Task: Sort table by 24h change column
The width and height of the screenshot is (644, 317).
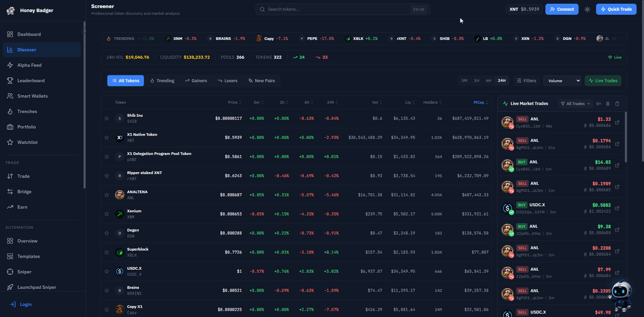Action: [x=332, y=102]
